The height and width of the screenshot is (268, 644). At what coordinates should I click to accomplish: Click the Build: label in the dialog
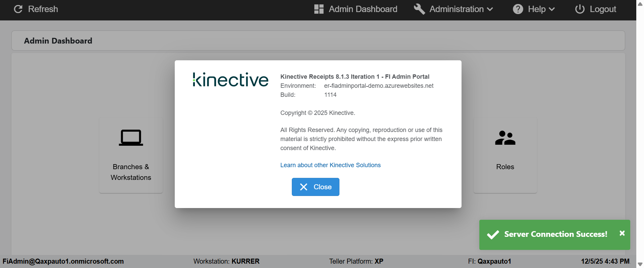288,95
